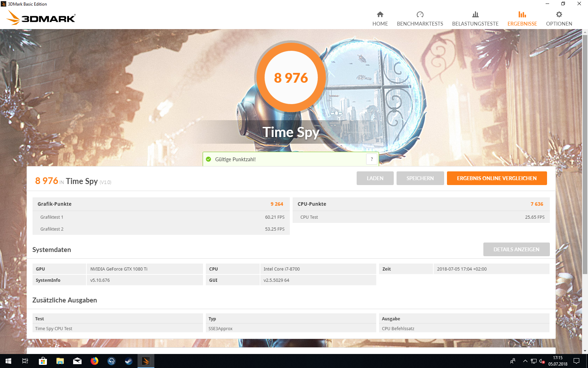Open the taskbar clock and date

point(558,361)
